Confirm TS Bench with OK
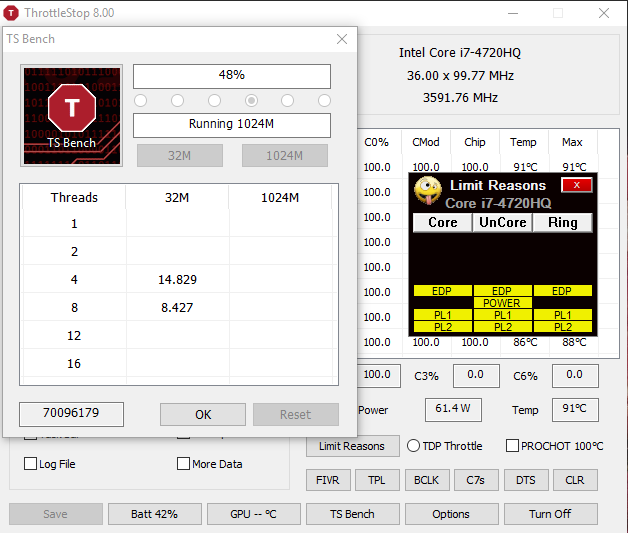The height and width of the screenshot is (533, 628). (203, 414)
